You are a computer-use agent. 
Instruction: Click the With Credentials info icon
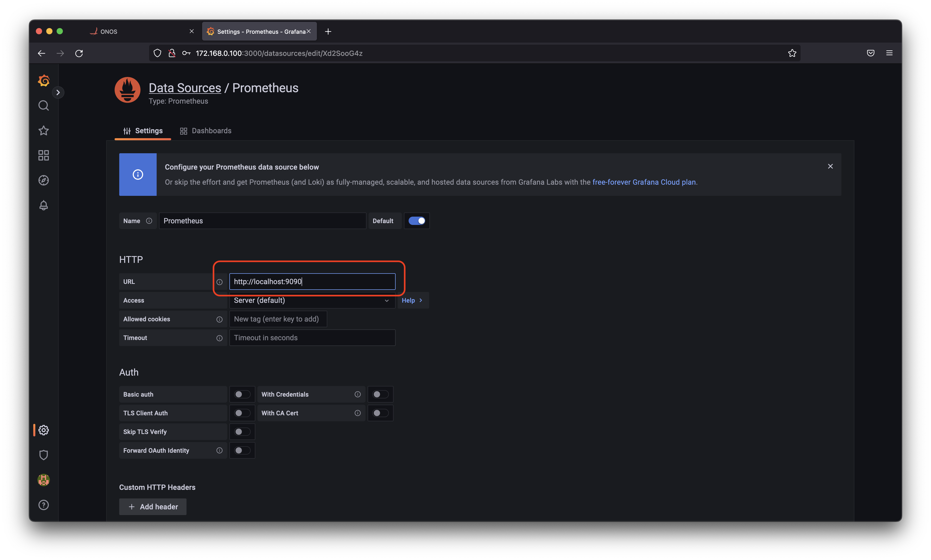[358, 394]
